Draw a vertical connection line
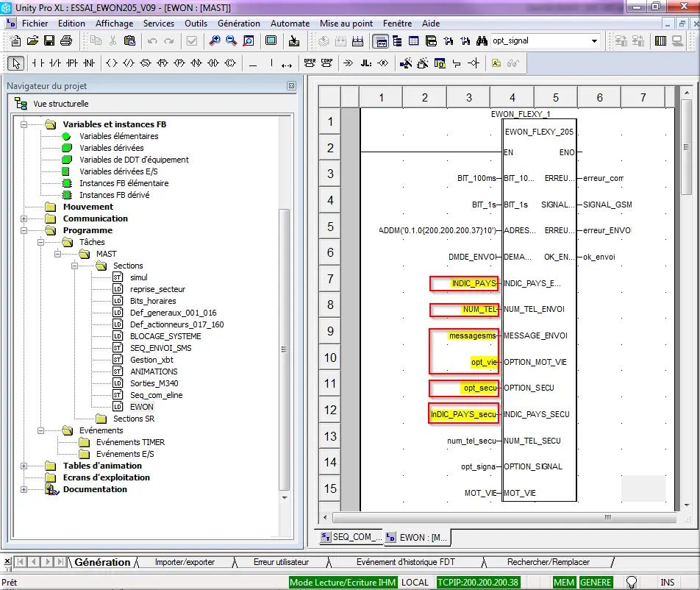Image resolution: width=700 pixels, height=590 pixels. 271,63
